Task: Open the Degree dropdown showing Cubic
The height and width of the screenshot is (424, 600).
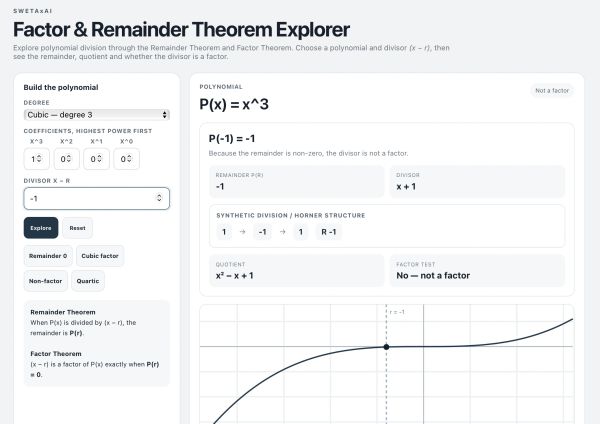Action: point(97,115)
